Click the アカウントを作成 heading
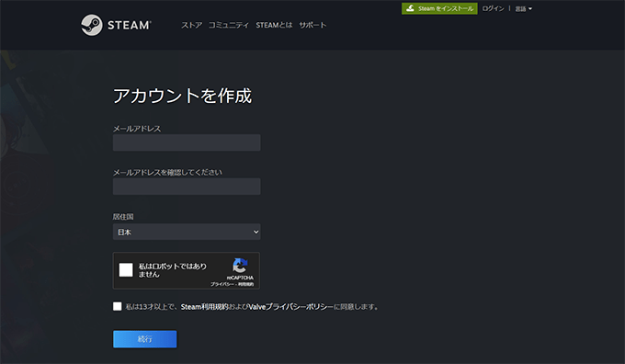 point(183,96)
